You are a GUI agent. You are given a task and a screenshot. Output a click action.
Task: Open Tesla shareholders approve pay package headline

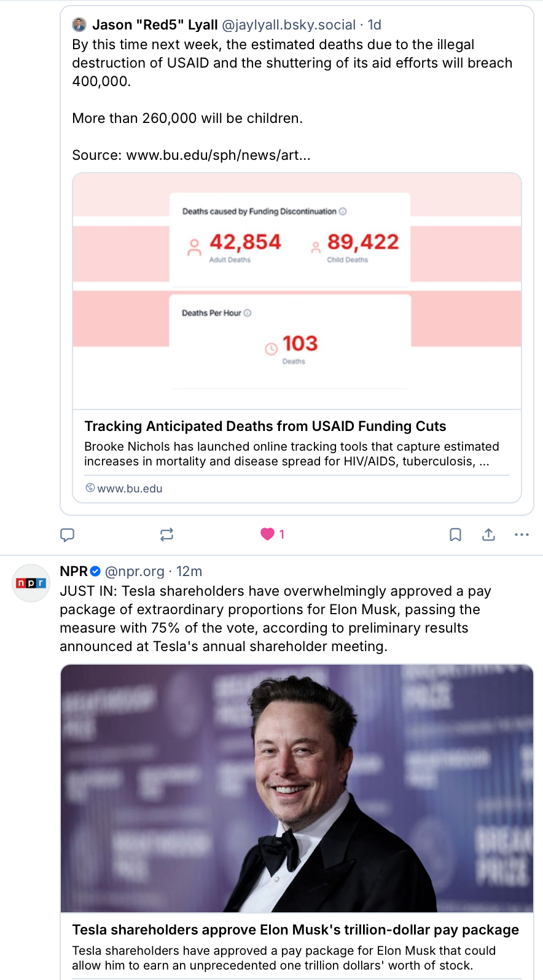295,930
